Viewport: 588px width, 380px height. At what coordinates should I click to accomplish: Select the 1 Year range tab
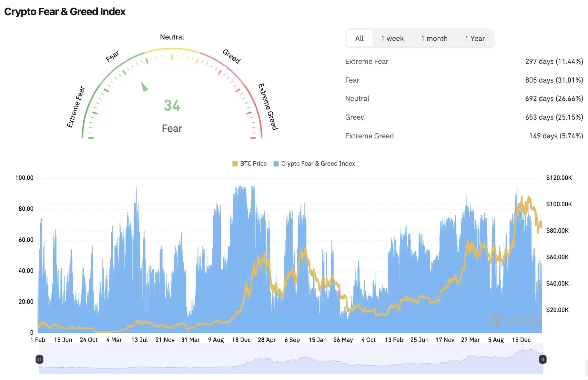(x=475, y=39)
